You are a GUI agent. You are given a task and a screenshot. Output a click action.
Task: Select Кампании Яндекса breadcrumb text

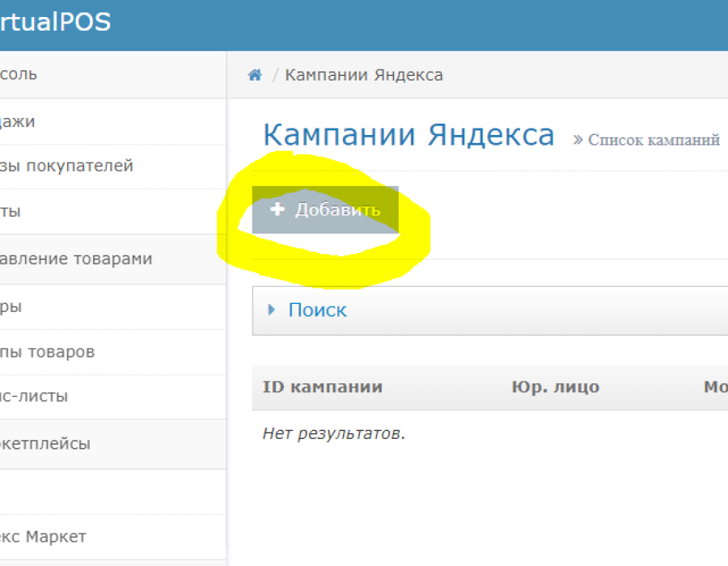click(364, 74)
